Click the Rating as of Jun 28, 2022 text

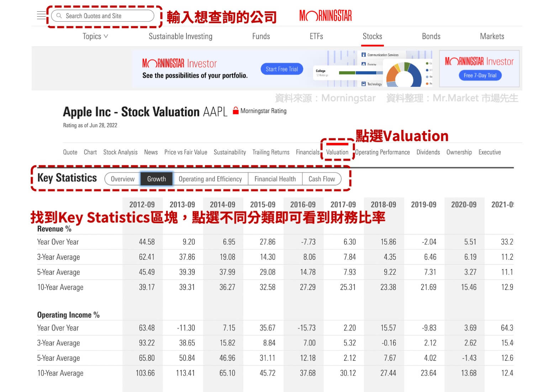tap(90, 125)
